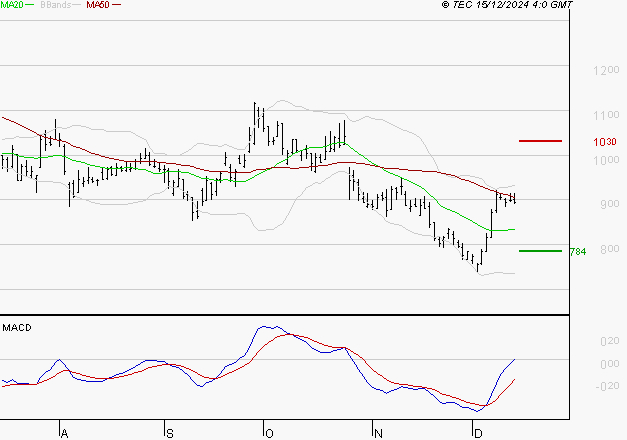Image resolution: width=627 pixels, height=440 pixels.
Task: Click the TEC 15/12/2024 copyright text
Action: [x=507, y=5]
